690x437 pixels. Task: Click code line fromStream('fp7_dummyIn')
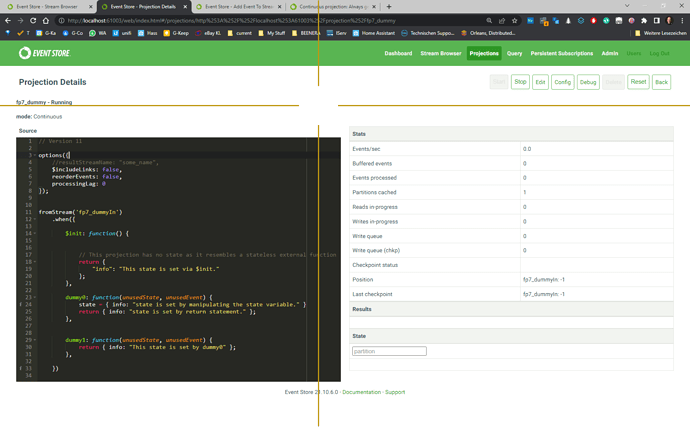pos(81,212)
